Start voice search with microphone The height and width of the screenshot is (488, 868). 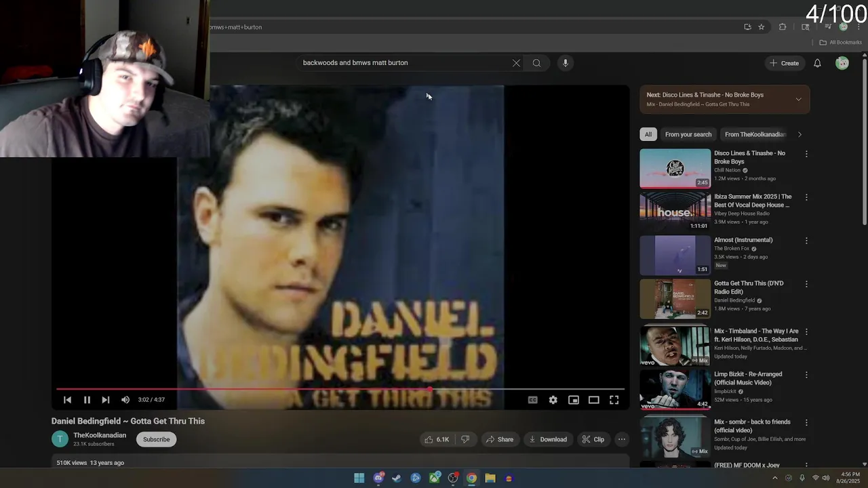pyautogui.click(x=566, y=63)
